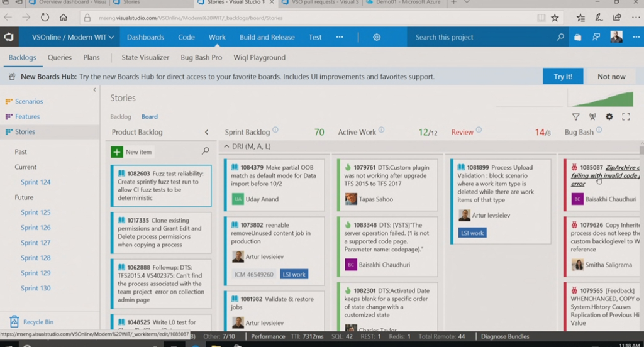Click Diagnose Bundles in status bar
Viewport: 644px width, 347px height.
click(505, 336)
